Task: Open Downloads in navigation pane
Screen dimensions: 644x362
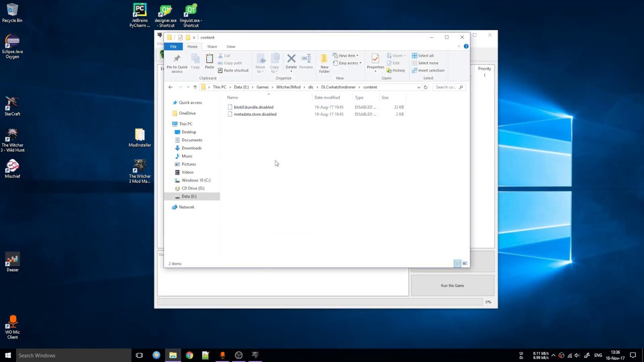Action: (191, 148)
